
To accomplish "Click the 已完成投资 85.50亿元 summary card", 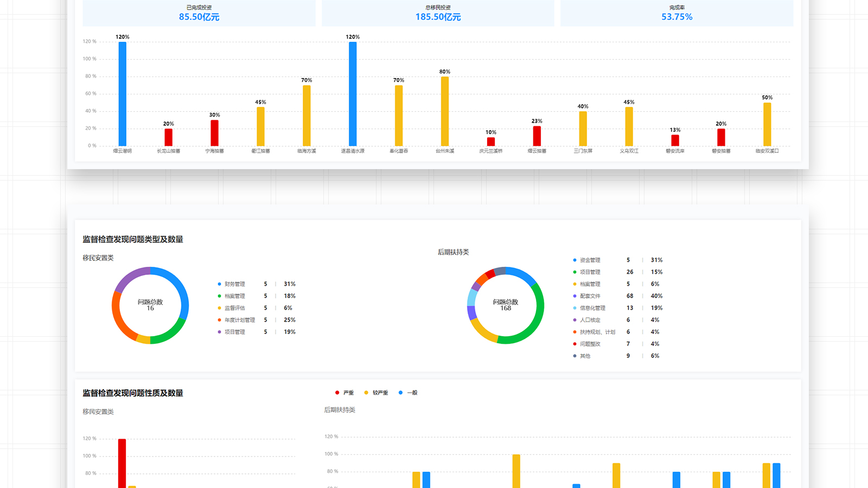I will click(199, 13).
